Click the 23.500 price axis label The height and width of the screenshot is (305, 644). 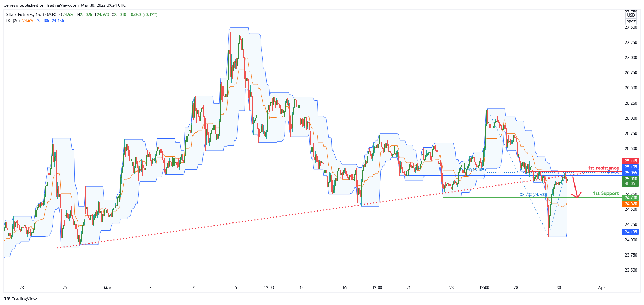pyautogui.click(x=631, y=270)
